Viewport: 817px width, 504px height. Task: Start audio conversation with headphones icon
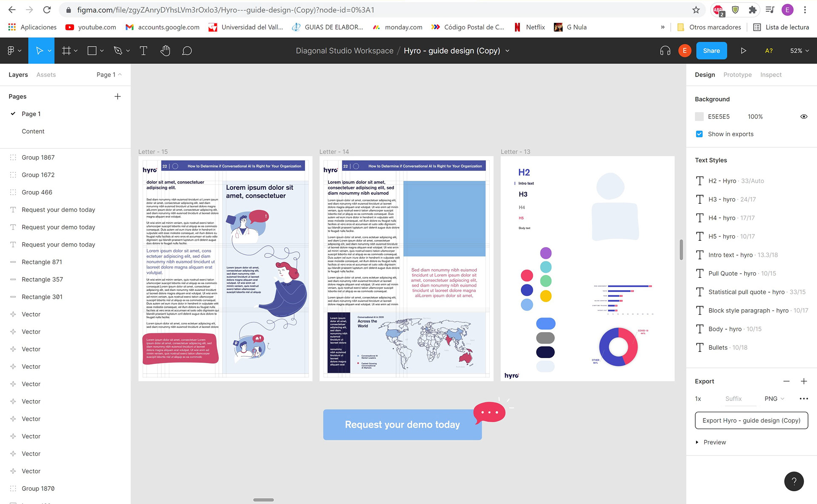pos(665,51)
